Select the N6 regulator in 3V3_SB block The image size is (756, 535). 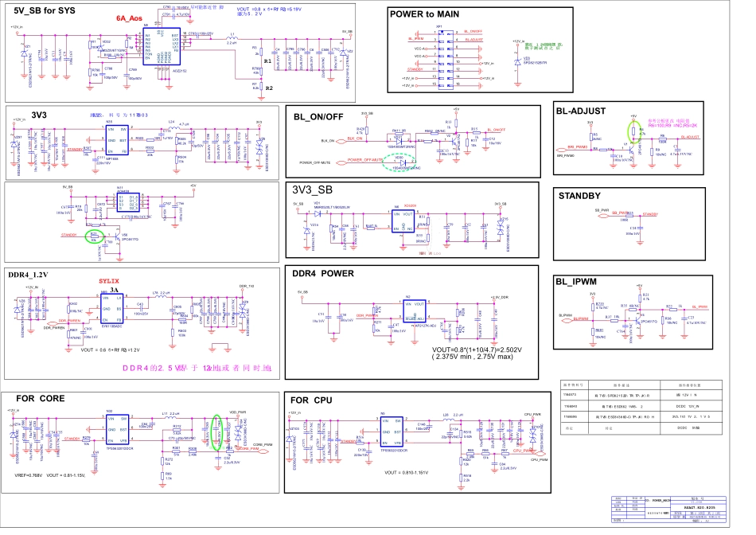click(x=400, y=221)
